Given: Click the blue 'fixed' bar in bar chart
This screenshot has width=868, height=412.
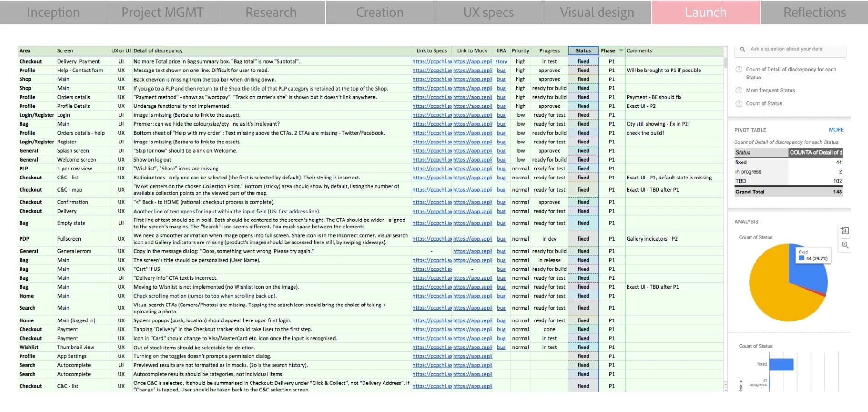Looking at the screenshot, I should click(781, 364).
